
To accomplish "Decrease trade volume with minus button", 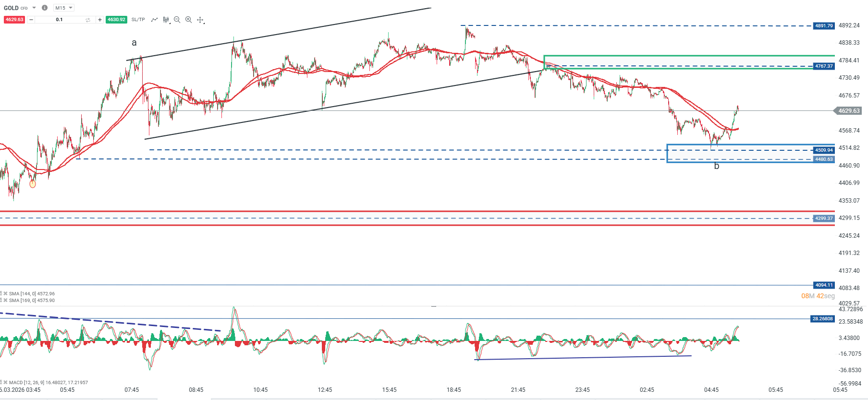I will (x=31, y=20).
